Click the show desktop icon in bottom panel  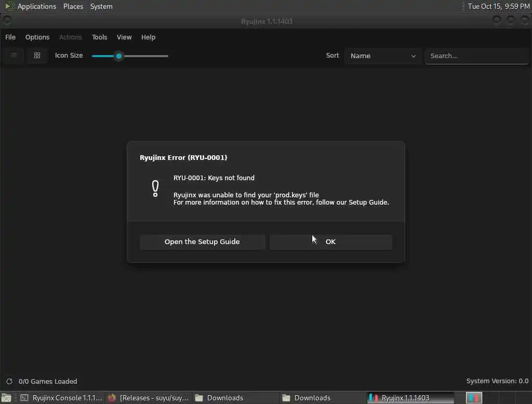(6, 398)
